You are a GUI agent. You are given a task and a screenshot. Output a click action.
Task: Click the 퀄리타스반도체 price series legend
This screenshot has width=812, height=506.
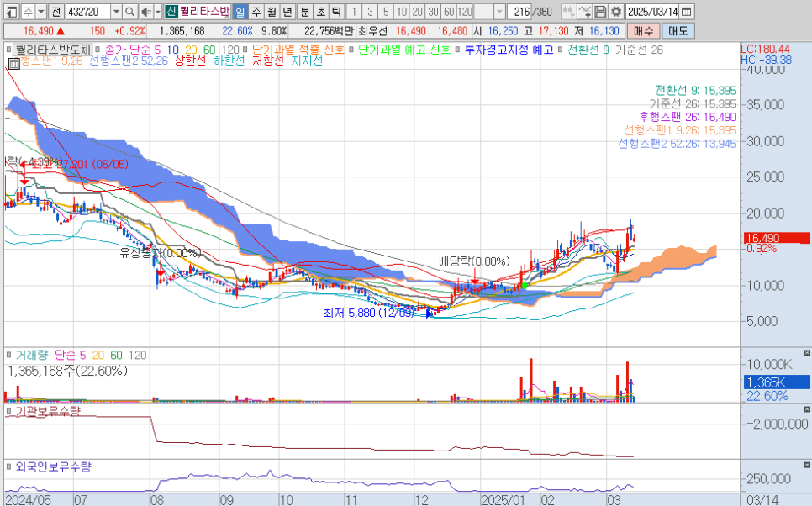[x=53, y=50]
